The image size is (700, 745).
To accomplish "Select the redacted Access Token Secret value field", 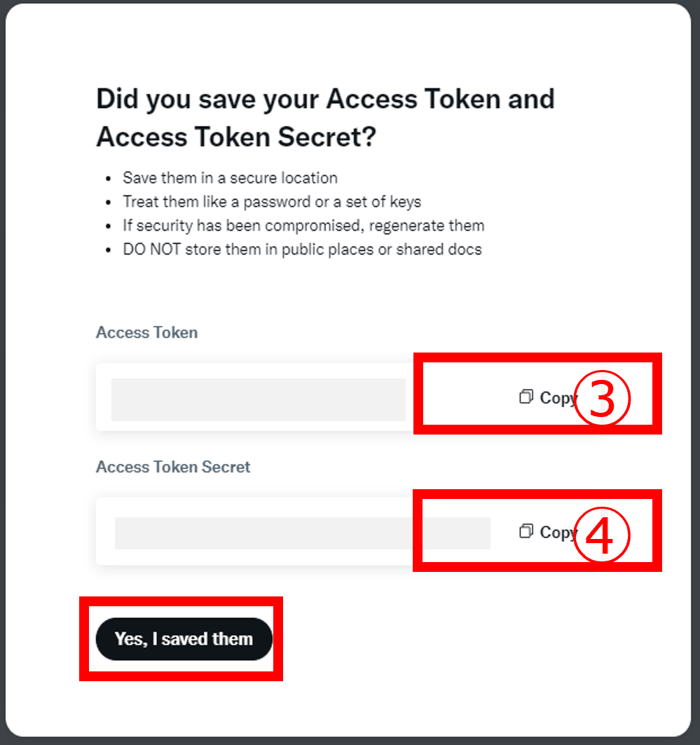I will coord(303,533).
